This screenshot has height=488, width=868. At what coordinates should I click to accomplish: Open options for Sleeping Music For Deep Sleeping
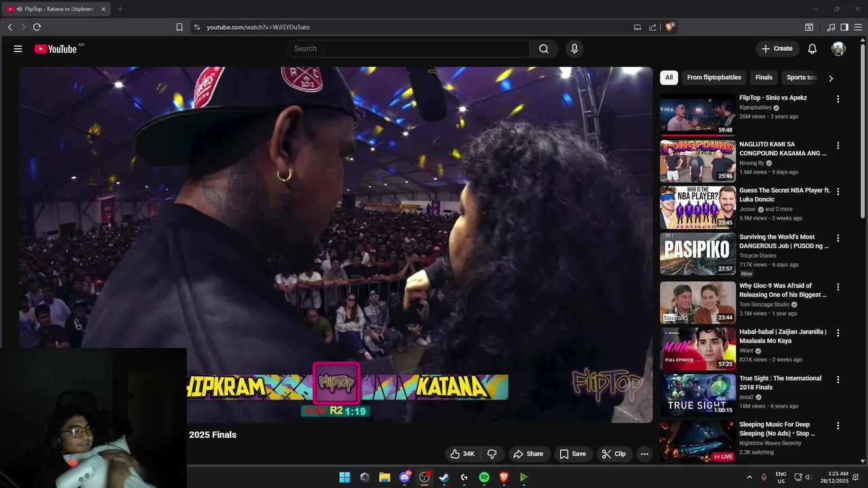[x=838, y=426]
